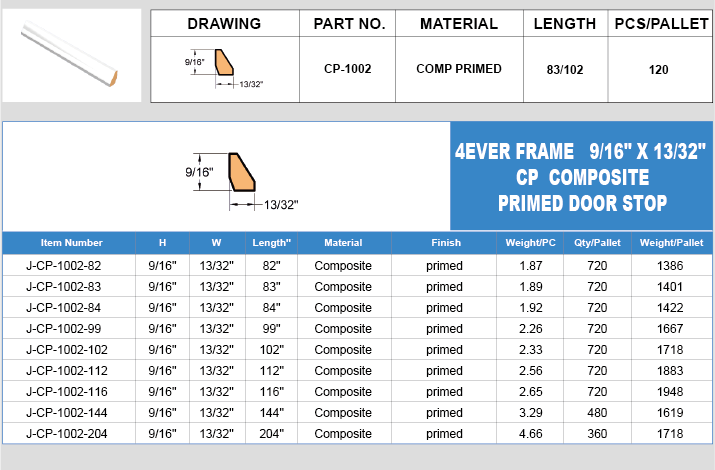Click the 4EVER FRAME blue title banner
The width and height of the screenshot is (715, 470).
[581, 176]
